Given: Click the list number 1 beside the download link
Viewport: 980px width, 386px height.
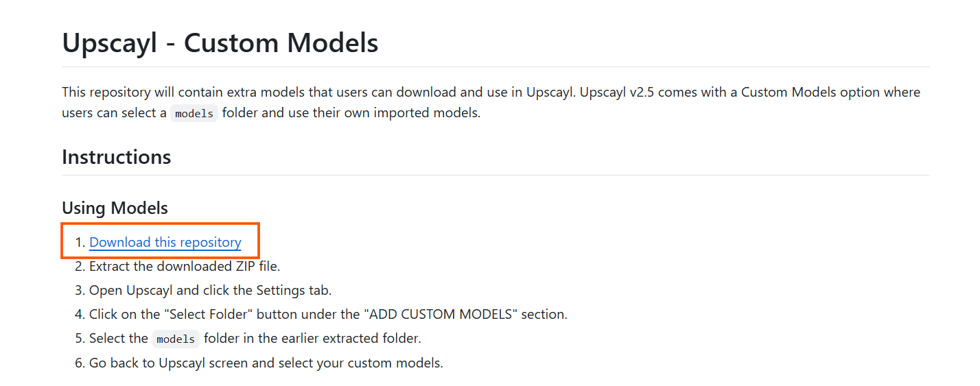Looking at the screenshot, I should tap(80, 243).
